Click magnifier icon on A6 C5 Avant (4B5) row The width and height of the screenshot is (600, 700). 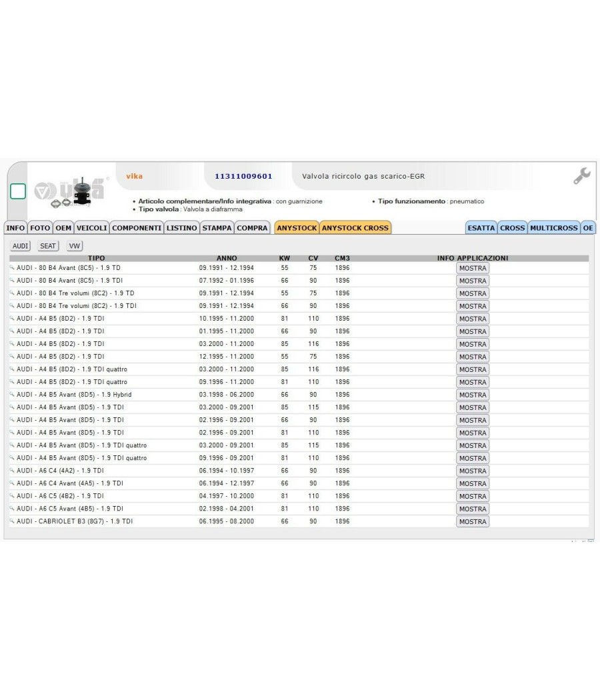pyautogui.click(x=12, y=509)
